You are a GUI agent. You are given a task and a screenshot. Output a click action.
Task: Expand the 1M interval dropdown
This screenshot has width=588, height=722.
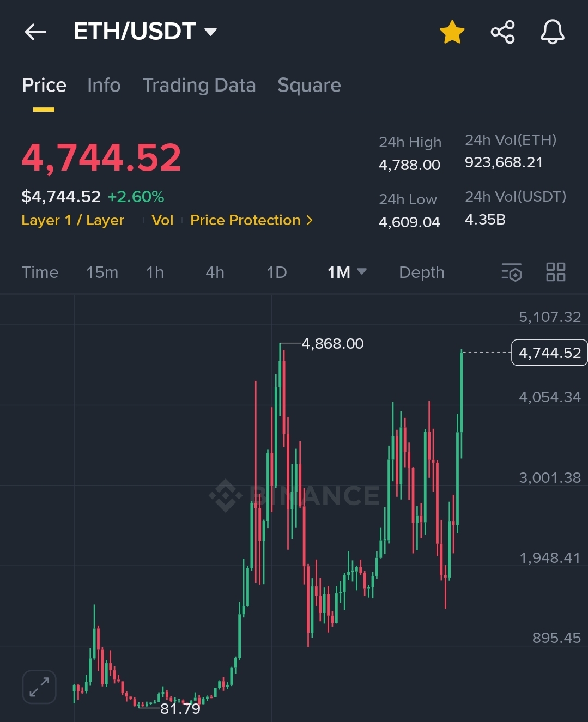(347, 272)
